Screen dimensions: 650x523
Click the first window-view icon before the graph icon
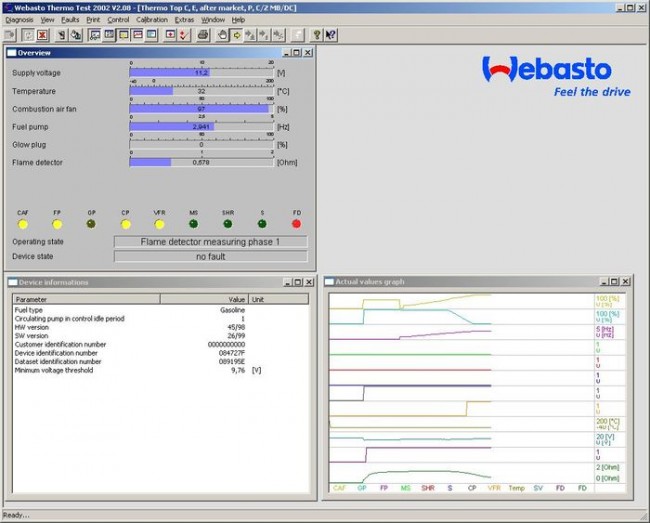pos(95,35)
